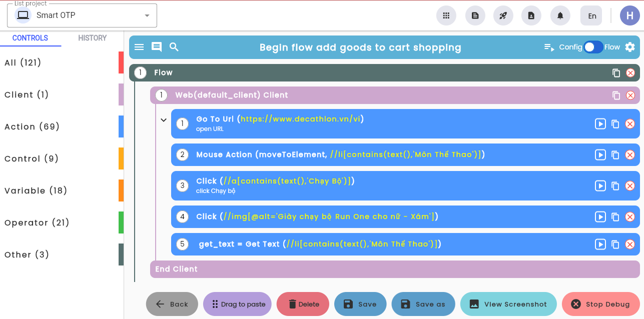Viewport: 644px width, 319px height.
Task: Click the Drag to paste button
Action: point(237,304)
